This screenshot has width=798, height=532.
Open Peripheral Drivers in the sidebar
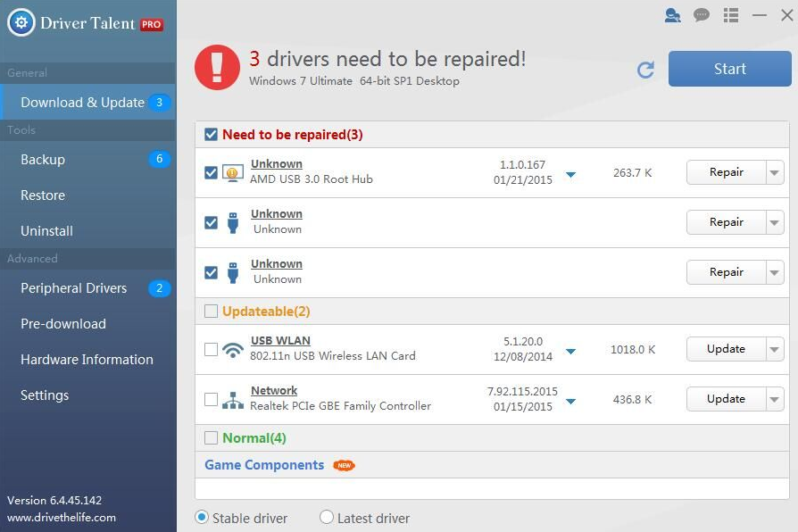[88, 288]
